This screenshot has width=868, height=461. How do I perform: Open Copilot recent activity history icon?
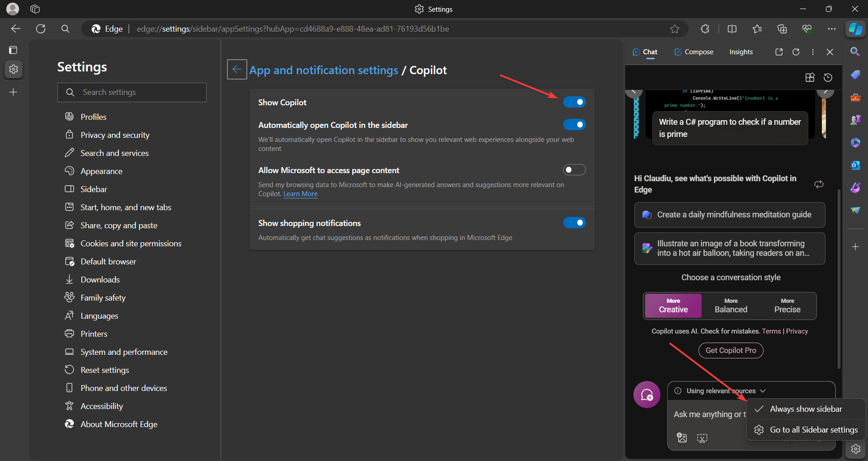828,78
